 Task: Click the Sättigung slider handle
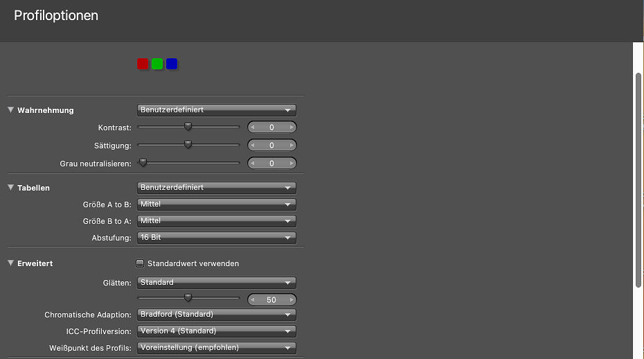click(x=188, y=145)
